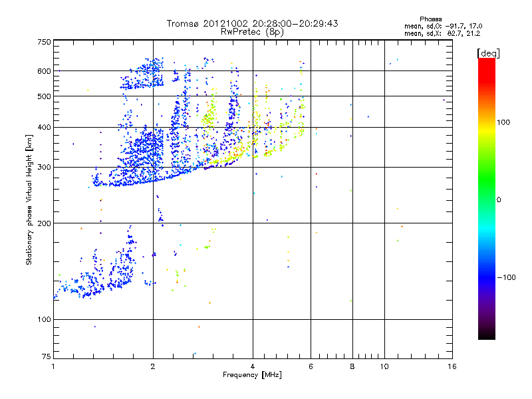532x399 pixels.
Task: Click the "8" tick on the frequency axis
Action: 352,366
